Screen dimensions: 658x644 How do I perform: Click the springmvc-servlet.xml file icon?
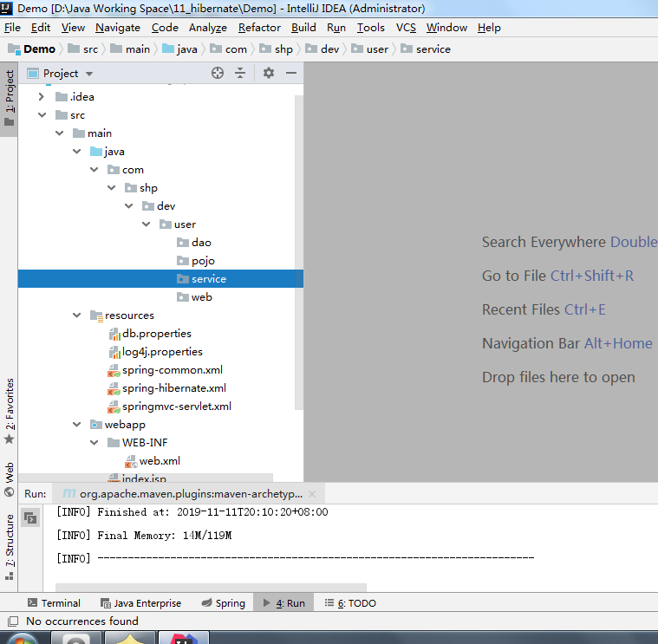[114, 407]
